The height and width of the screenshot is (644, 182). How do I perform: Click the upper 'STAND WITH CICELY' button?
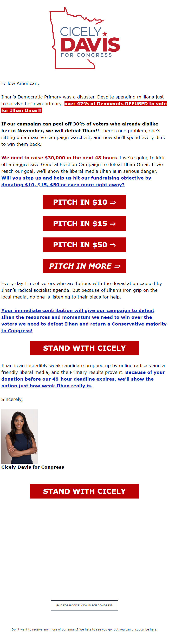coord(84,348)
